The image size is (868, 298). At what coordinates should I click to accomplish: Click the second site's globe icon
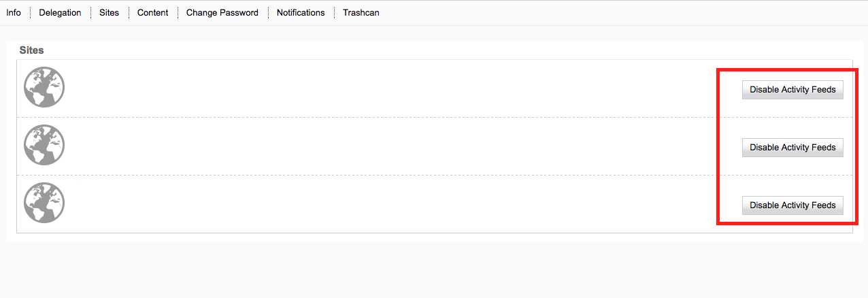click(44, 145)
